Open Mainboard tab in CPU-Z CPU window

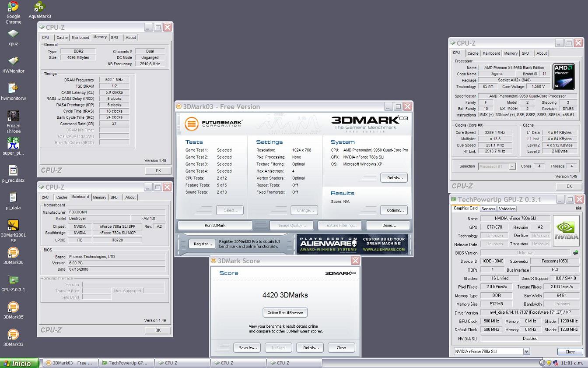coord(491,53)
